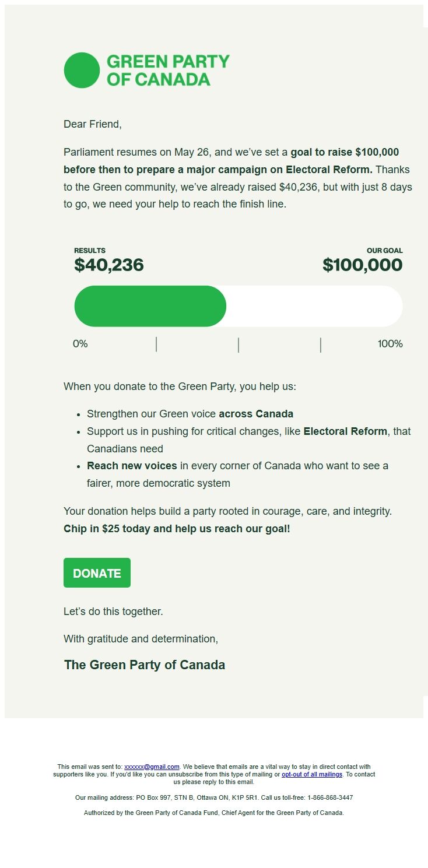
Task: Click the 0% progress label
Action: click(x=80, y=344)
